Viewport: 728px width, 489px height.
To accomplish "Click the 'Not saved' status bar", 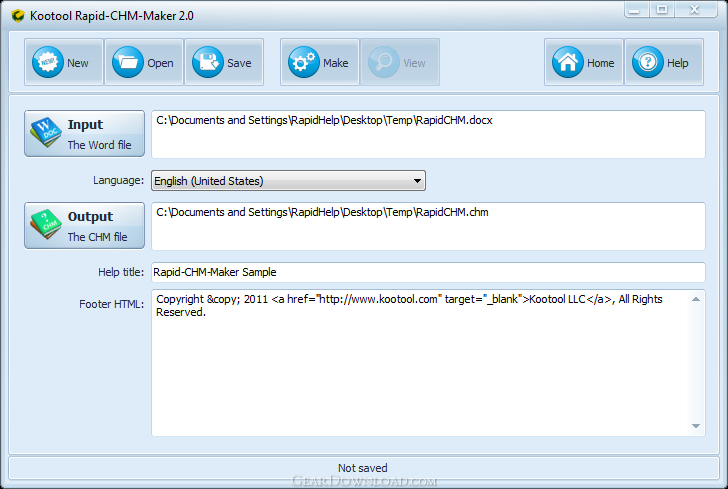I will tap(363, 467).
